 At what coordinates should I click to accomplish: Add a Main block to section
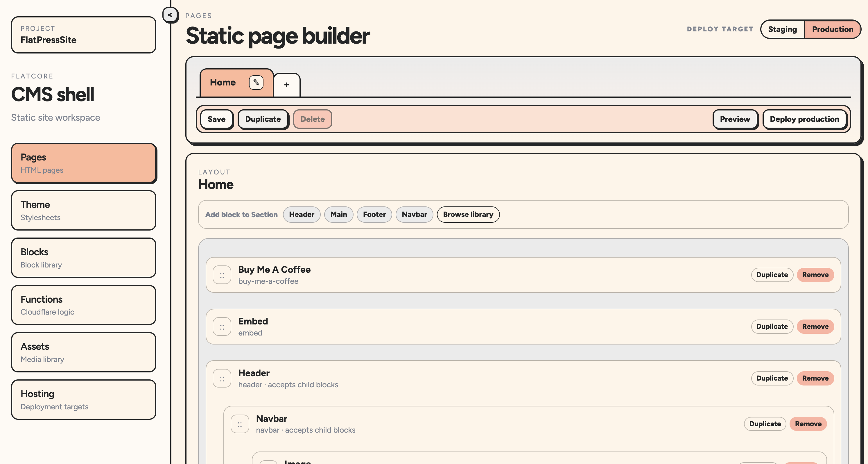(x=339, y=215)
